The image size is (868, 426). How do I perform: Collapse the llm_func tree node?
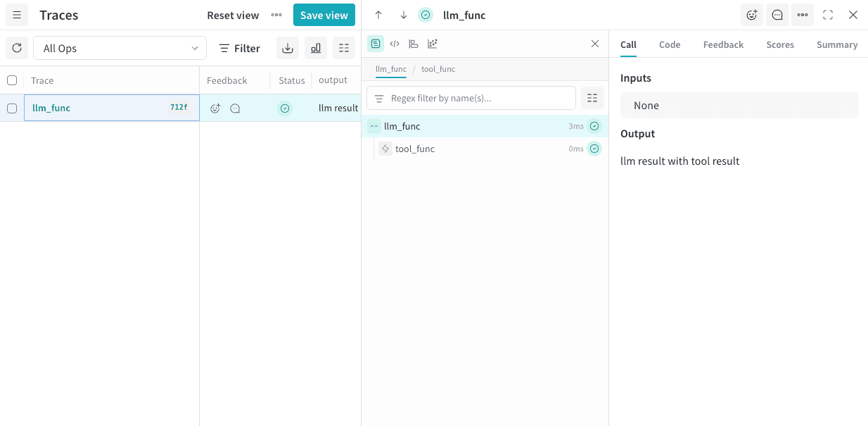[374, 127]
